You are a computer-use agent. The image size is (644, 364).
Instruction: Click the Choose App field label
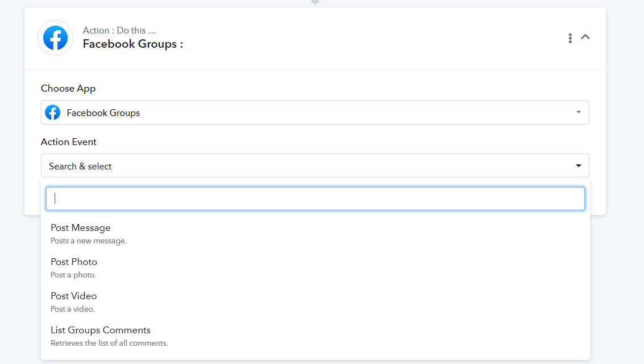pos(68,88)
